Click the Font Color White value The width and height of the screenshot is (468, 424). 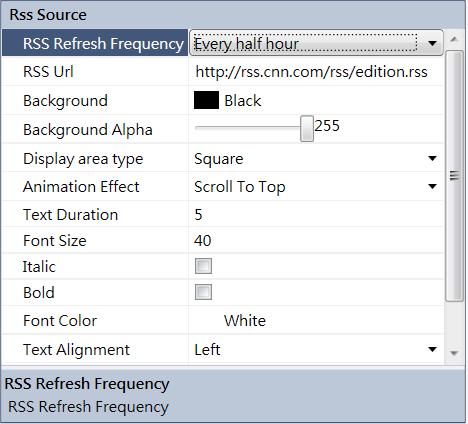tap(245, 321)
